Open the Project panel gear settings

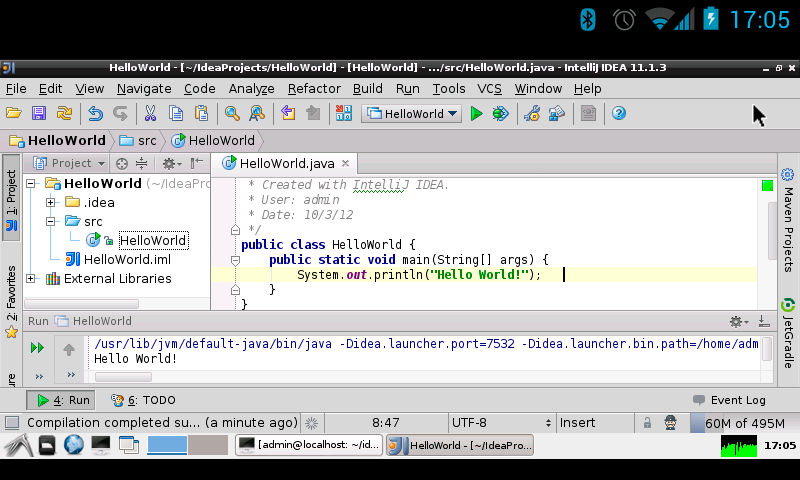(x=171, y=163)
